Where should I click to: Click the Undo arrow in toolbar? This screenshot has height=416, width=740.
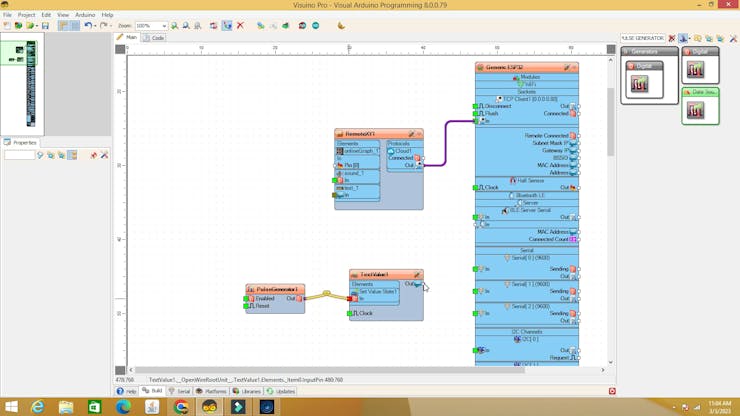click(x=88, y=25)
